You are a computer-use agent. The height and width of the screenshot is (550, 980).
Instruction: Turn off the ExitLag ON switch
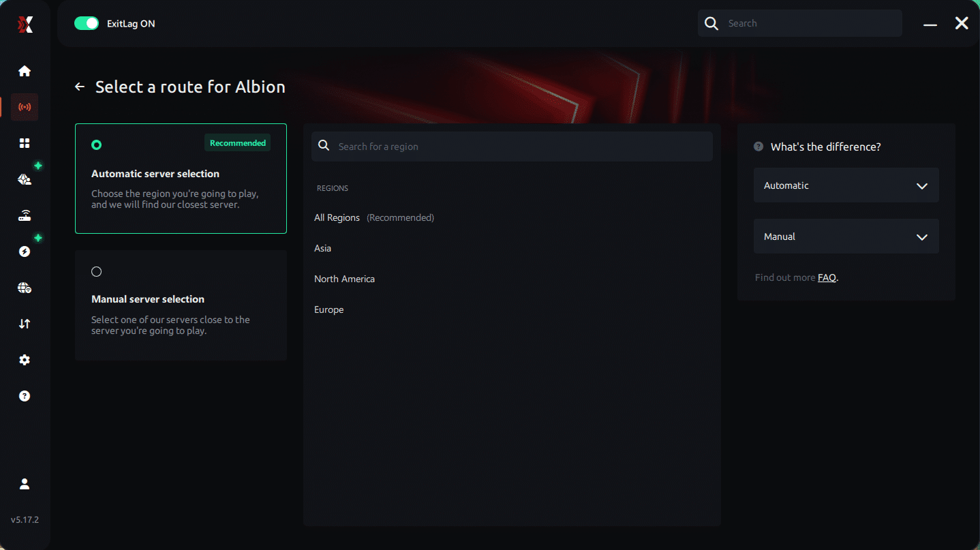[87, 24]
